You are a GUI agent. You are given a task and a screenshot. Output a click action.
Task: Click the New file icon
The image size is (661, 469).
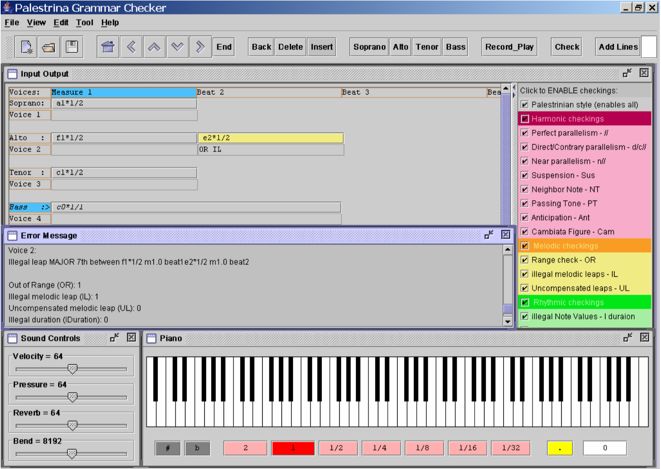(x=27, y=46)
